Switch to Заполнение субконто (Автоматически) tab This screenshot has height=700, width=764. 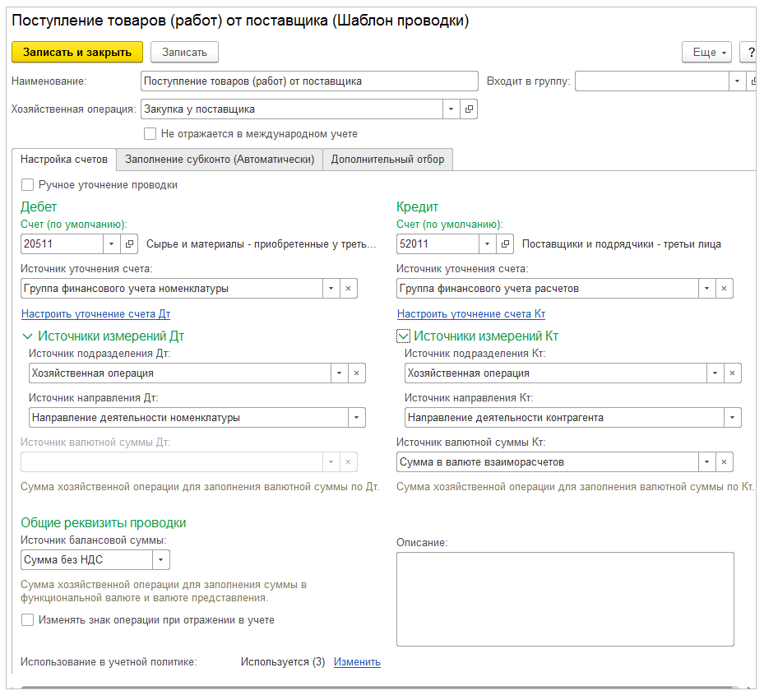click(x=220, y=160)
